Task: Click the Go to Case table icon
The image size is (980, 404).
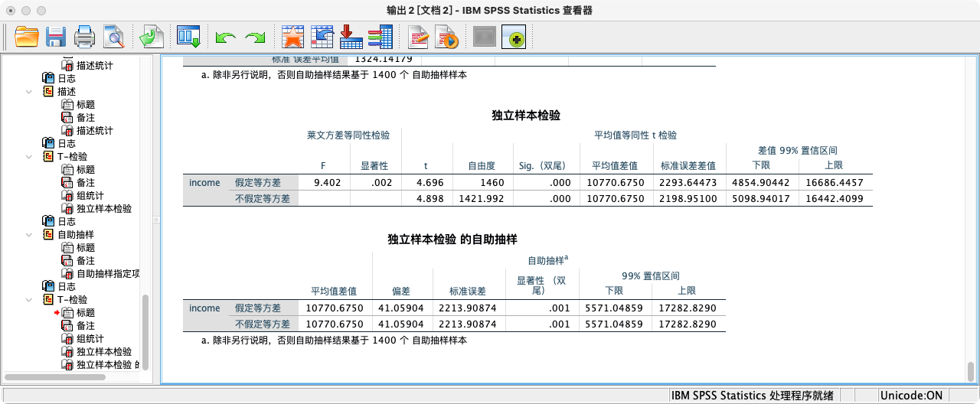Action: pyautogui.click(x=322, y=36)
